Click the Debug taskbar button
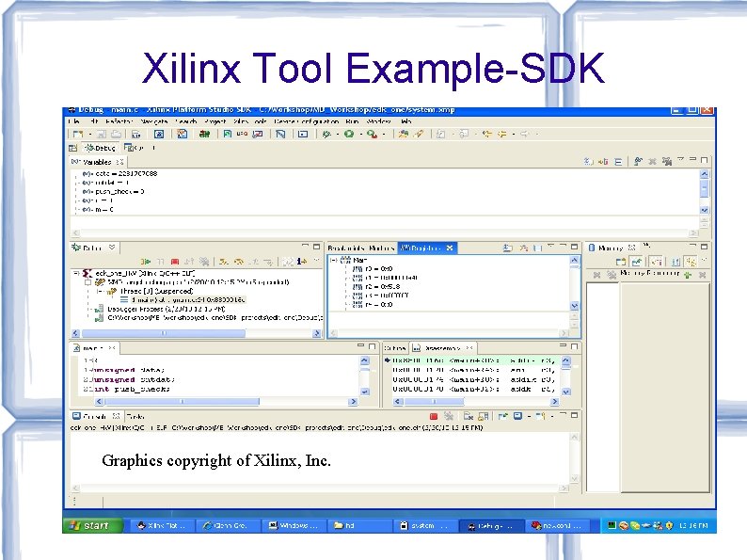Viewport: 747px width, 560px height. tap(491, 526)
